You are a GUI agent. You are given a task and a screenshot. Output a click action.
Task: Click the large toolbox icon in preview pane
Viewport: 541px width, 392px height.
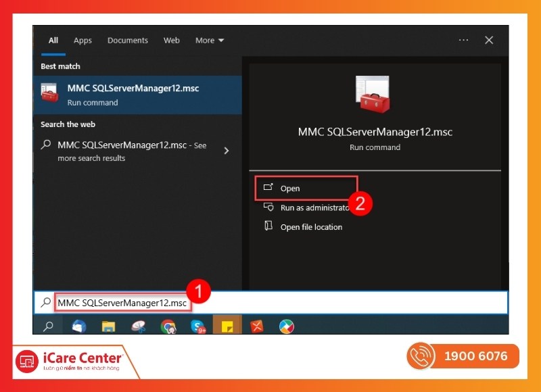point(373,94)
